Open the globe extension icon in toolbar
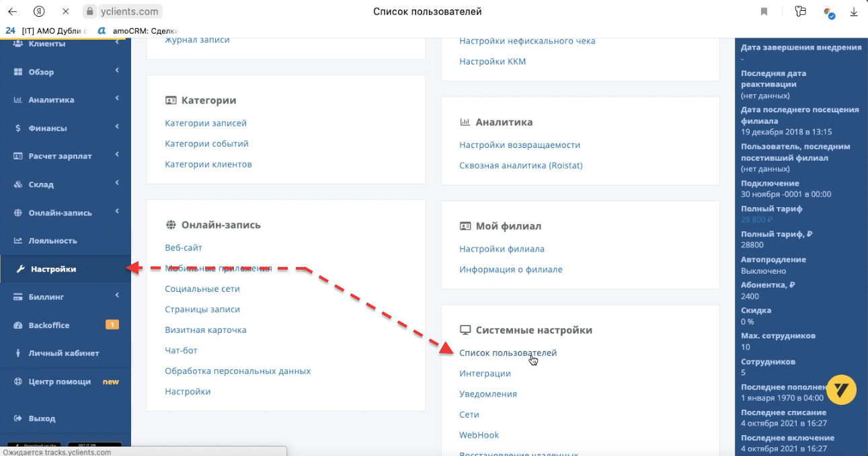The width and height of the screenshot is (868, 456). (x=829, y=12)
